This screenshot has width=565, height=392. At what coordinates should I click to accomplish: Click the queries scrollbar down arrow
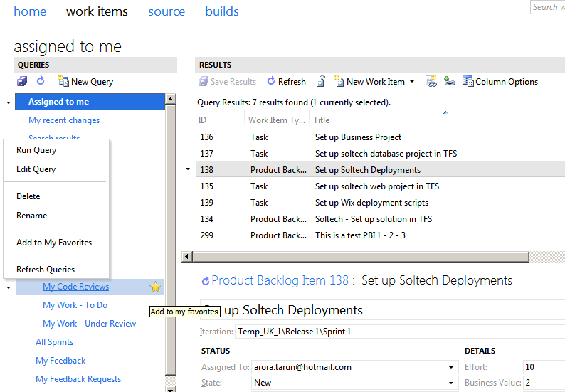171,388
